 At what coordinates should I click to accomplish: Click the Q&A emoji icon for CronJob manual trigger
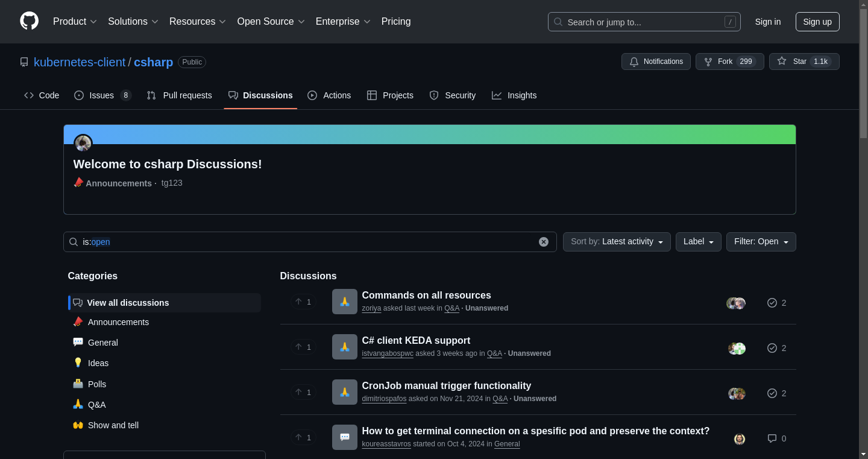(x=345, y=392)
